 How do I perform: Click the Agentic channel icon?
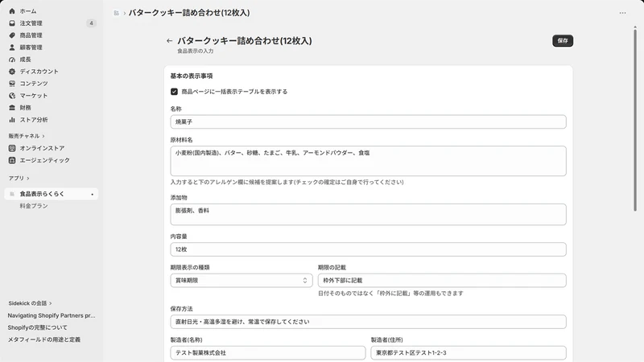(x=12, y=160)
